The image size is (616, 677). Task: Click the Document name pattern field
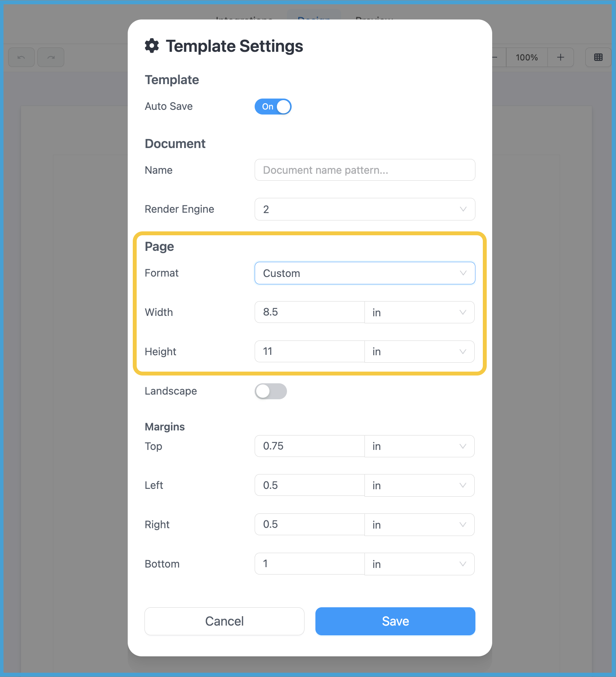point(364,170)
